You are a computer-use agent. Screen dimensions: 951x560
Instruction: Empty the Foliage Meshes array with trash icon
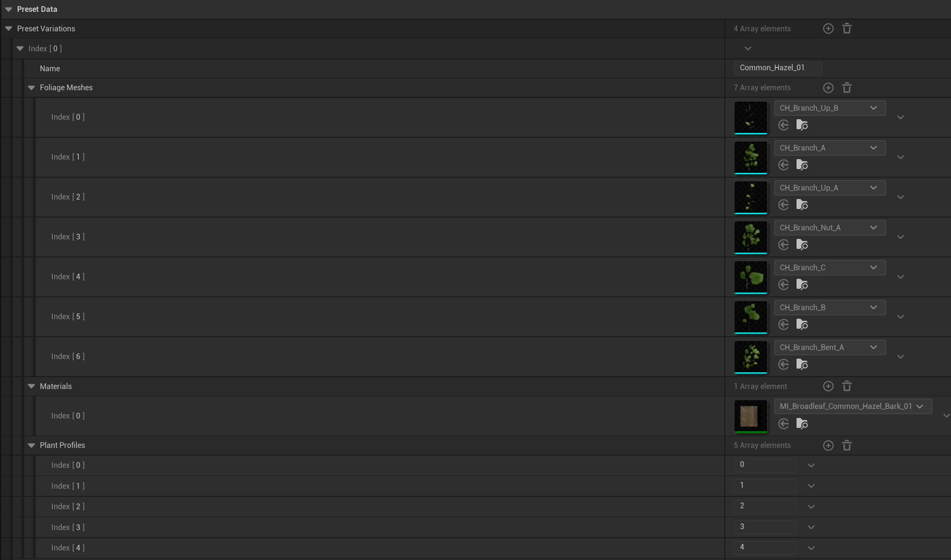tap(846, 88)
